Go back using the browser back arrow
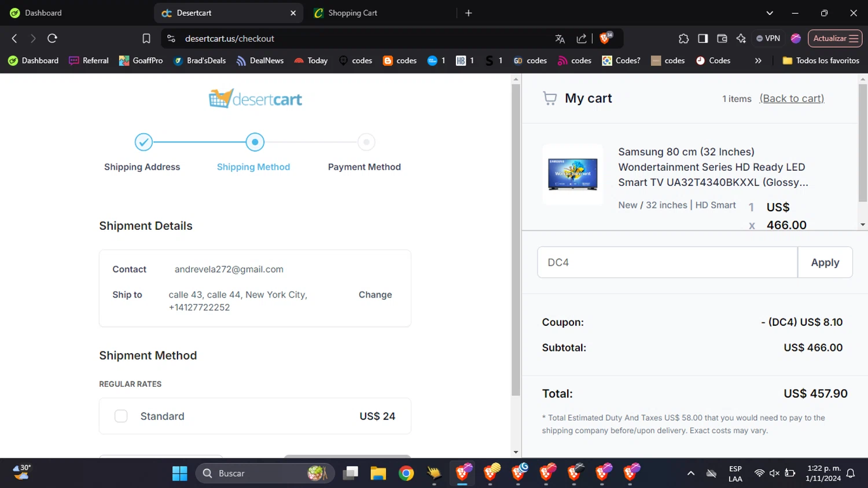The height and width of the screenshot is (488, 868). pyautogui.click(x=14, y=38)
